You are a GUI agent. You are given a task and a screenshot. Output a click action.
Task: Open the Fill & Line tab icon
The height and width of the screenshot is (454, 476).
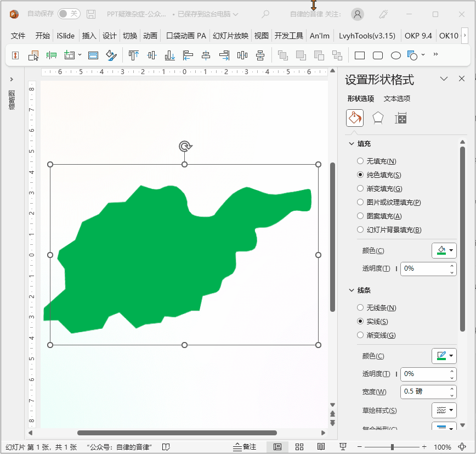(x=355, y=118)
